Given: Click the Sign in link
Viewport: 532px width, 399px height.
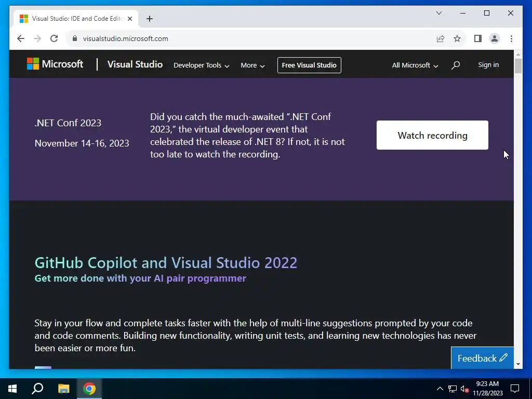Looking at the screenshot, I should (488, 65).
